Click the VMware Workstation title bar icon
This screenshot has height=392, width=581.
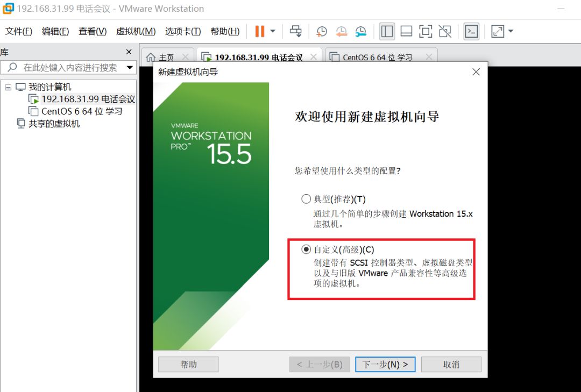8,8
